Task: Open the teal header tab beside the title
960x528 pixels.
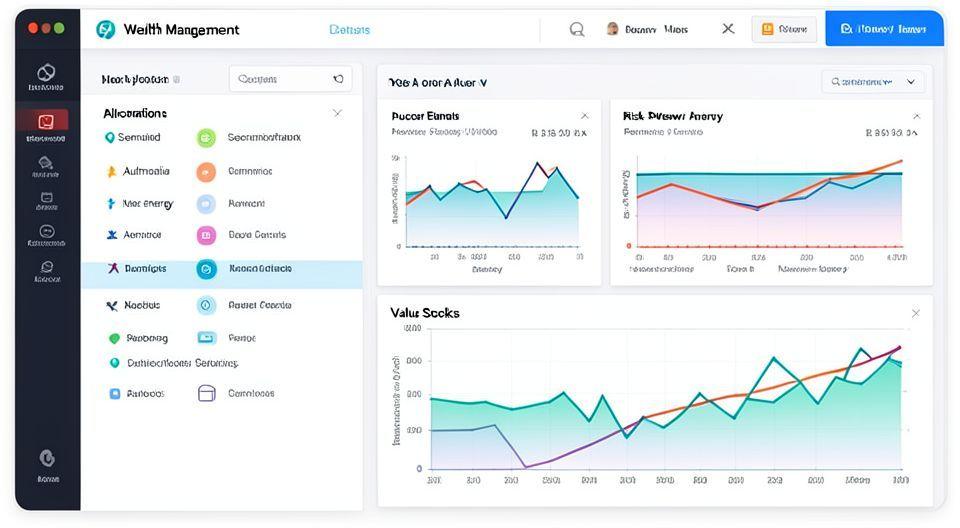Action: (x=349, y=30)
